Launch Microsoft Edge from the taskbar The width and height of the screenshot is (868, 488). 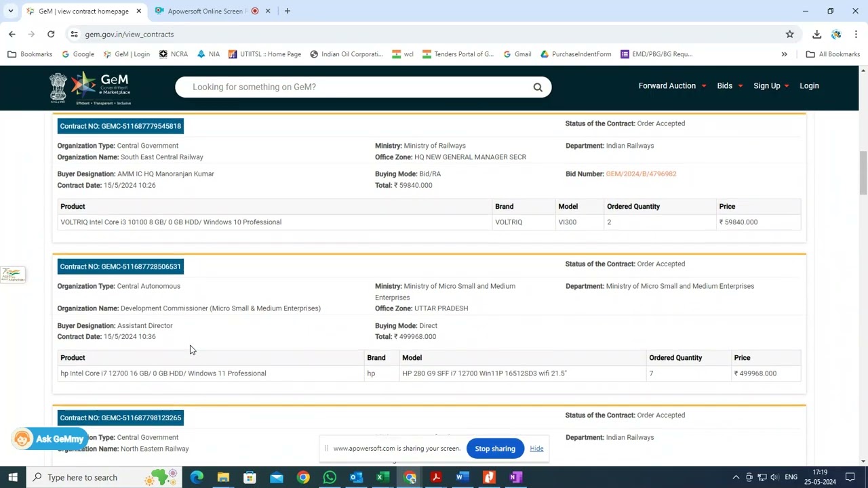tap(197, 477)
